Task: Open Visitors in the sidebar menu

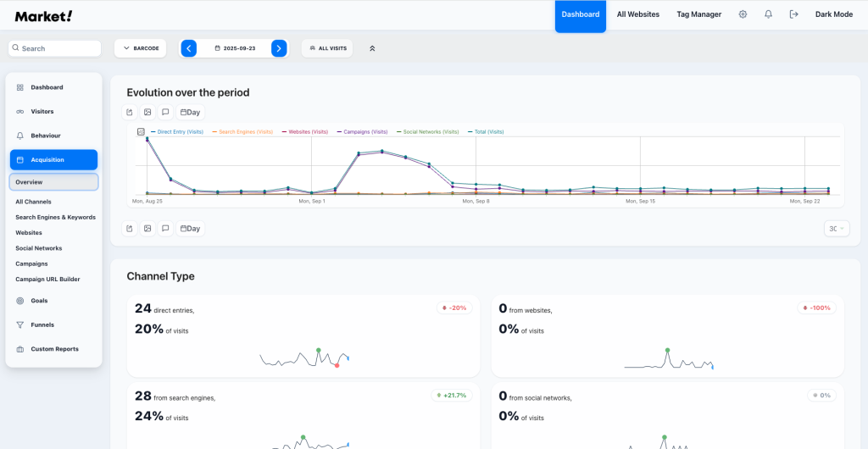Action: 42,111
